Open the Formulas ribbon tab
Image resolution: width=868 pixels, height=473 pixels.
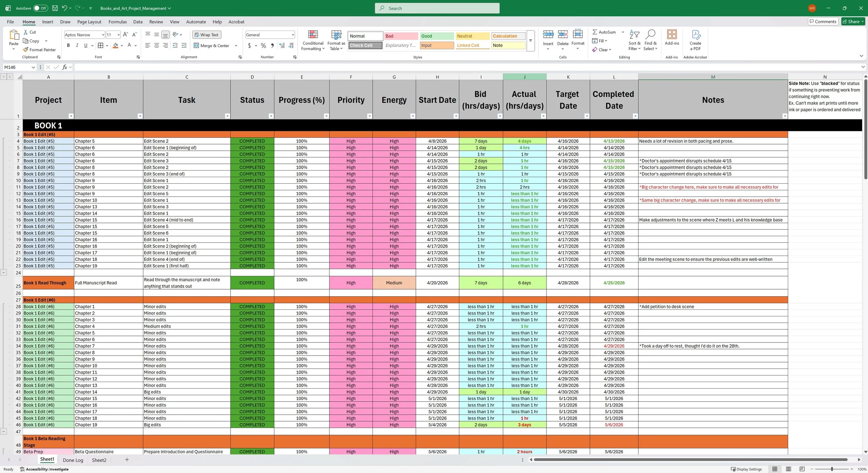pos(118,22)
